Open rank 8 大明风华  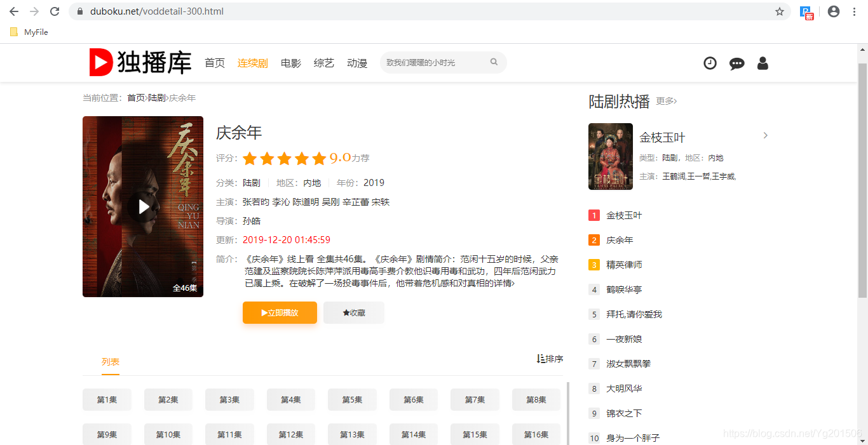624,389
